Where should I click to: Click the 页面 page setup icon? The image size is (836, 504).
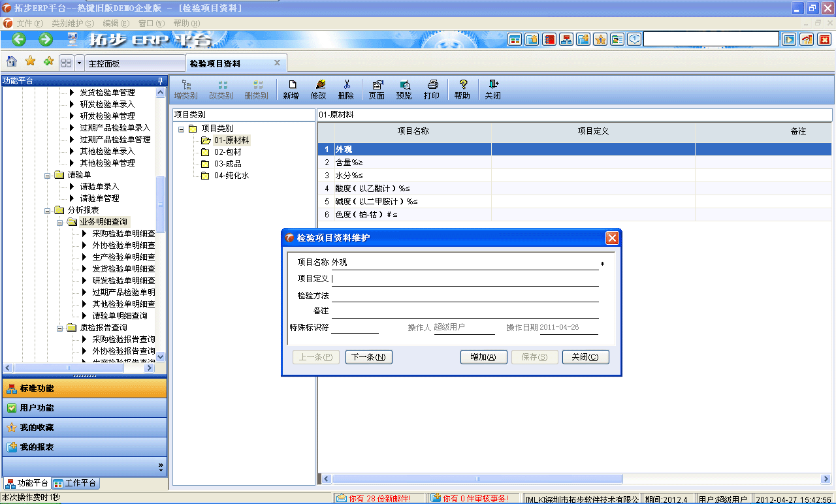coord(377,89)
